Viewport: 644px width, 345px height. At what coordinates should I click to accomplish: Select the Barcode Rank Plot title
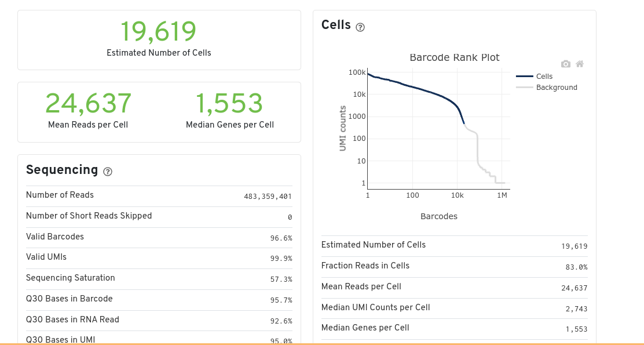[454, 57]
